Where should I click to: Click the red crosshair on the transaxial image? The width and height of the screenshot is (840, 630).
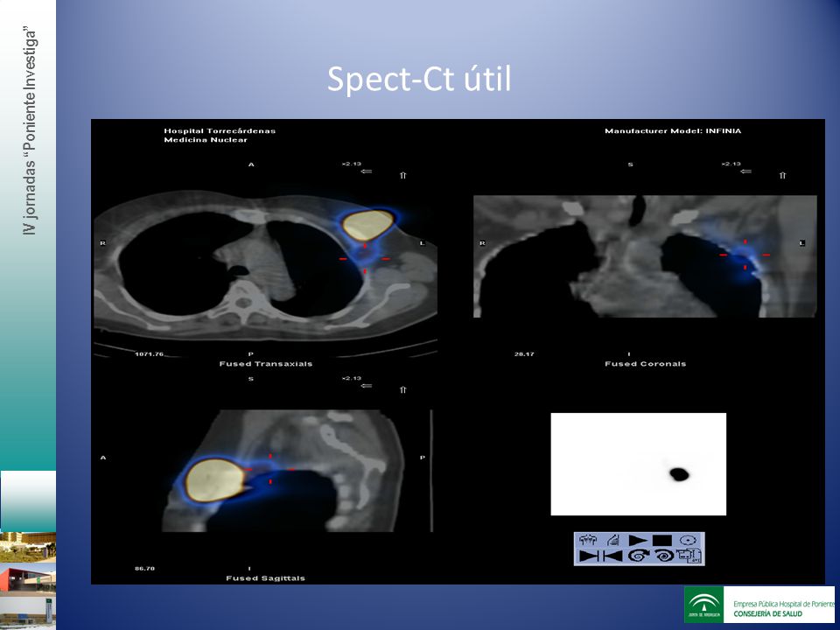click(x=365, y=259)
